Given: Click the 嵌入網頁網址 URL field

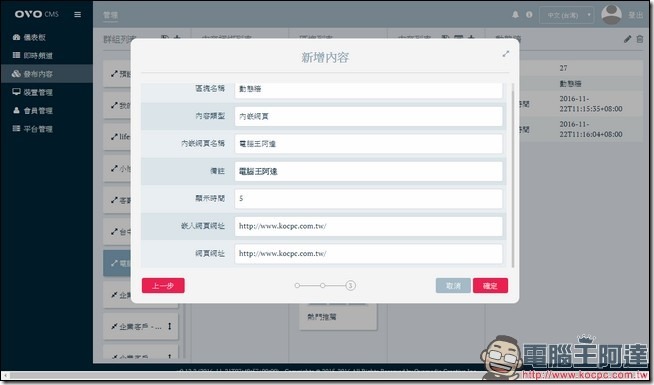Looking at the screenshot, I should [x=368, y=226].
